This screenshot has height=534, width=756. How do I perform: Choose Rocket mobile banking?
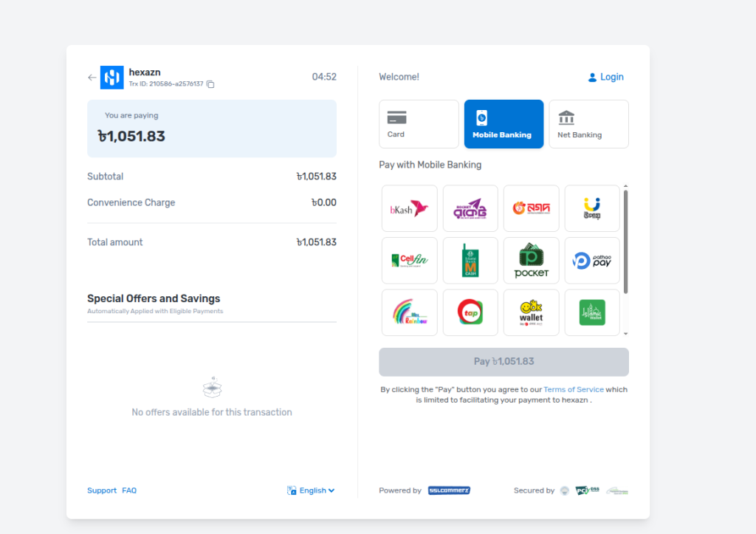pyautogui.click(x=470, y=208)
